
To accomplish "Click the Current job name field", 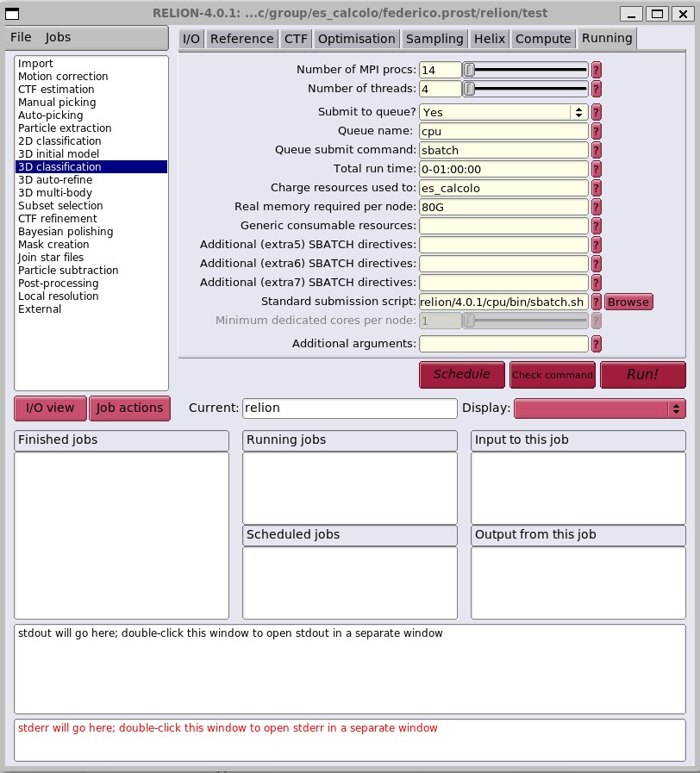I will click(x=348, y=408).
